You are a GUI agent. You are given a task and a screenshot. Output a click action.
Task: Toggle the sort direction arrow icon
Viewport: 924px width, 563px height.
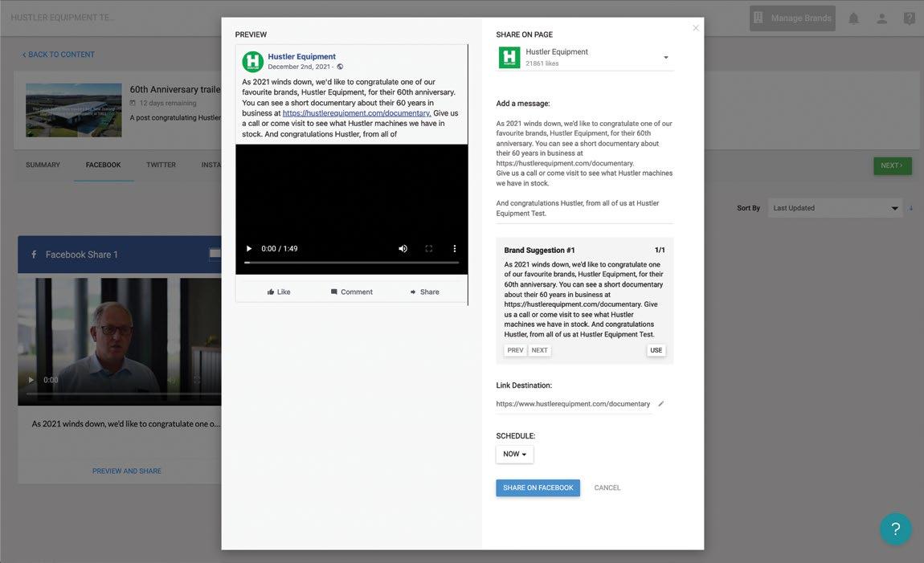(x=911, y=208)
